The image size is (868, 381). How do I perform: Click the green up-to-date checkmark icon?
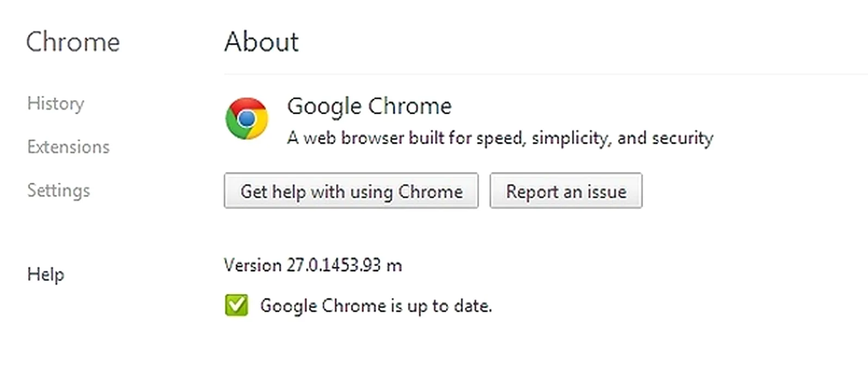pyautogui.click(x=236, y=305)
